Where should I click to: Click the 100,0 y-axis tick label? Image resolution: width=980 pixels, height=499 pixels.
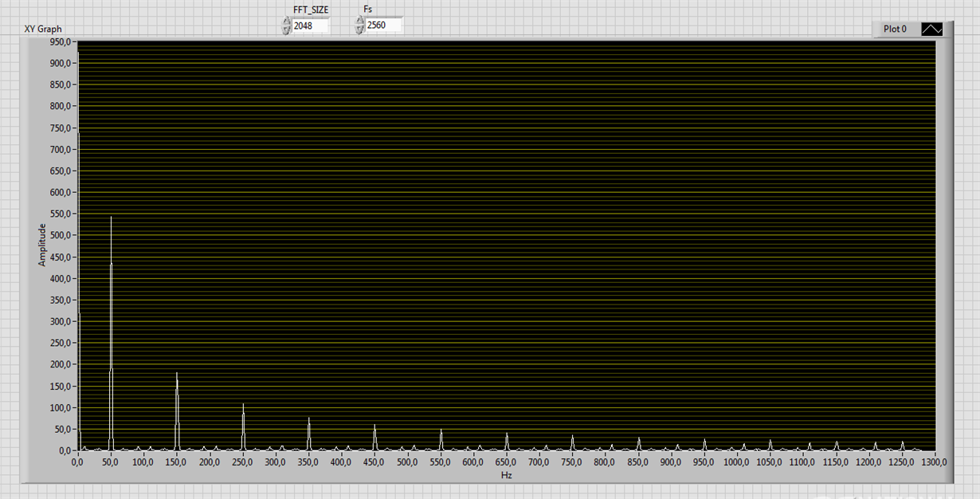pos(62,407)
